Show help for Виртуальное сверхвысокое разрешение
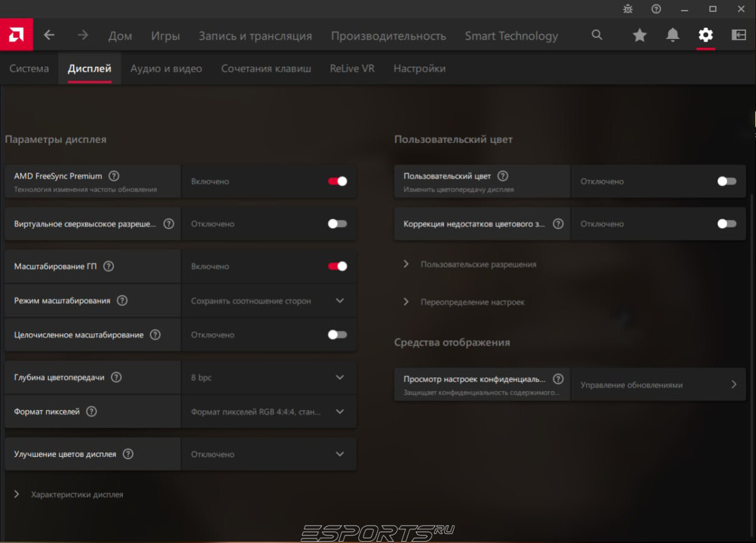Image resolution: width=756 pixels, height=543 pixels. point(168,224)
